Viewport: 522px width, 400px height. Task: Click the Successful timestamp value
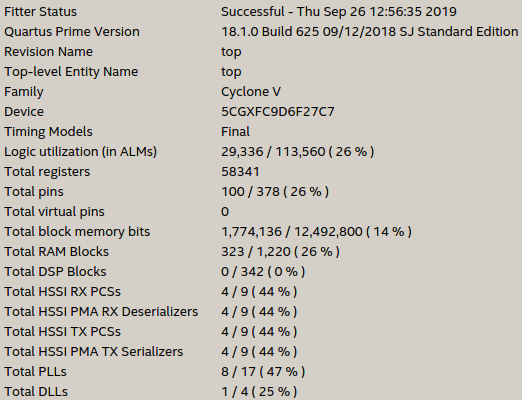click(x=339, y=12)
